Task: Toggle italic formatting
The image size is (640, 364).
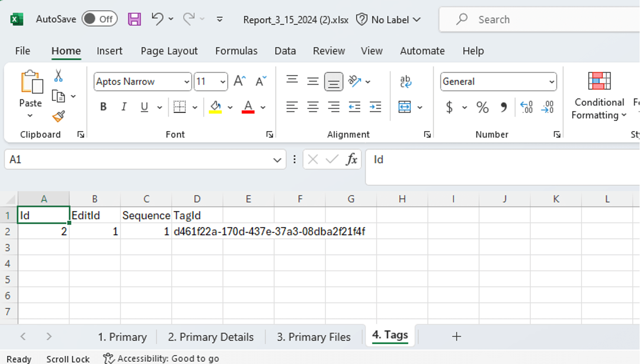Action: coord(124,107)
